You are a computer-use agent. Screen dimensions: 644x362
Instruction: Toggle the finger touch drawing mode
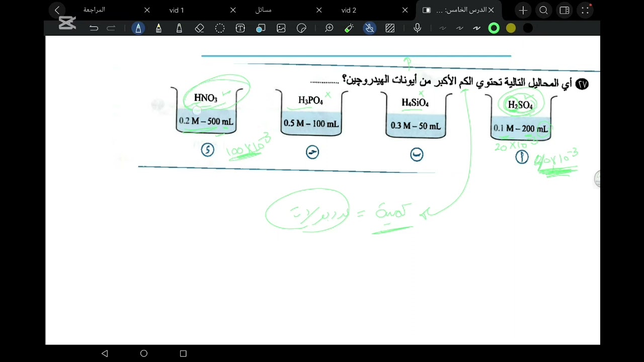pos(370,28)
